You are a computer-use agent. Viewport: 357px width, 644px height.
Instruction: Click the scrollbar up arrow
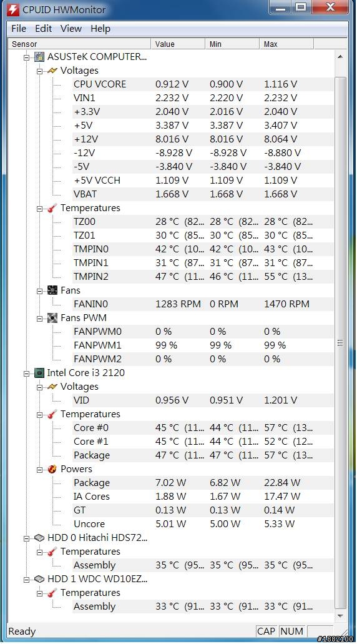(340, 57)
